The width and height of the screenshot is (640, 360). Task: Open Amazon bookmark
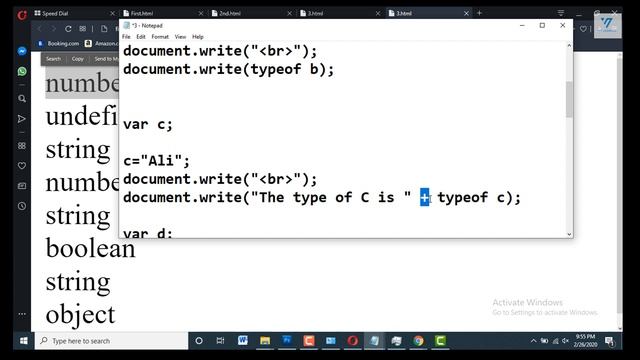[102, 43]
